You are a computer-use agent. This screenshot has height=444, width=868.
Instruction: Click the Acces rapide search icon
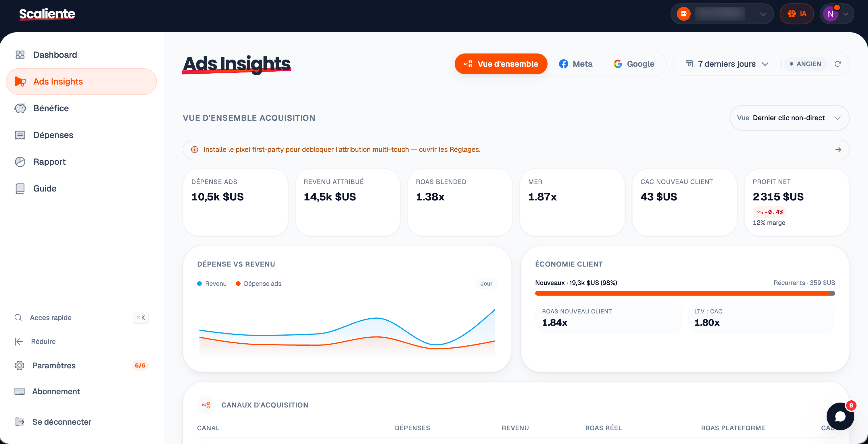[x=18, y=317]
